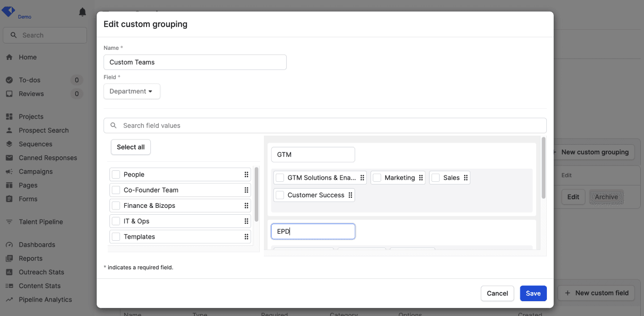Click the notifications bell icon
This screenshot has width=644, height=316.
[82, 12]
